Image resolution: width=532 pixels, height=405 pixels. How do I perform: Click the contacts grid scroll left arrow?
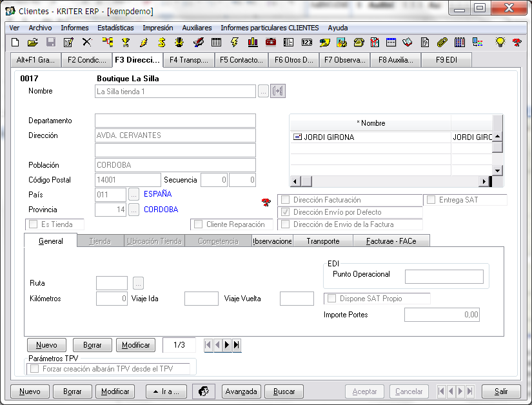pyautogui.click(x=295, y=182)
